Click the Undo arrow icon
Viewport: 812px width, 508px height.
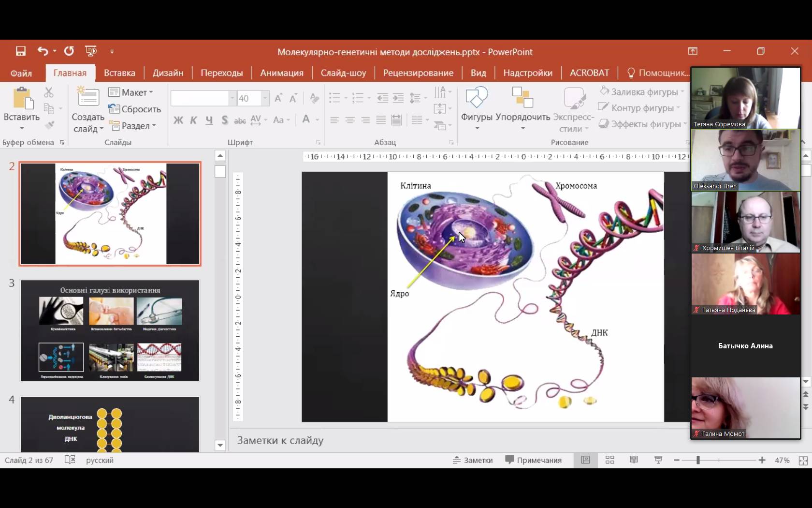coord(43,51)
